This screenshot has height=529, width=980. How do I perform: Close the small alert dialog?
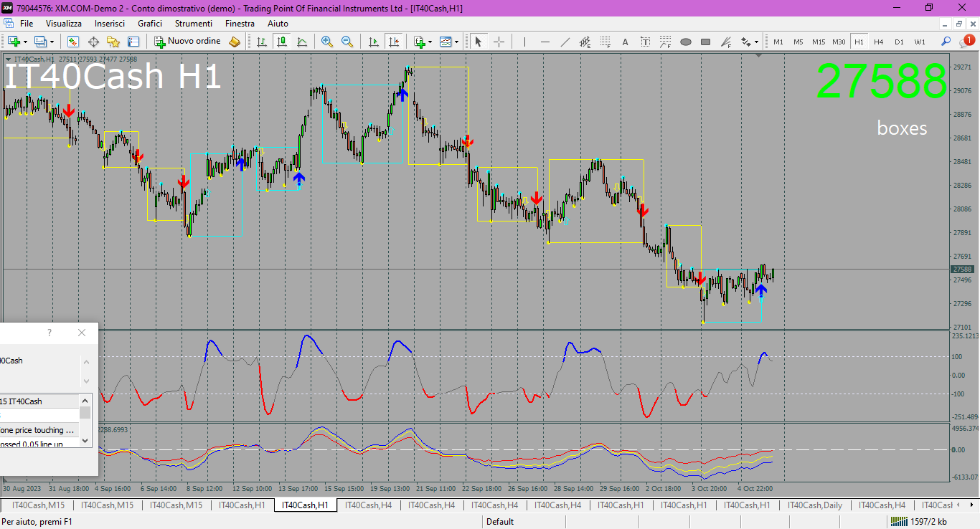point(82,333)
